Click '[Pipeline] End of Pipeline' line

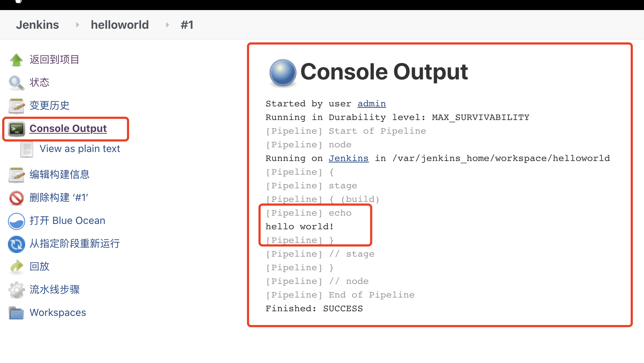[340, 295]
